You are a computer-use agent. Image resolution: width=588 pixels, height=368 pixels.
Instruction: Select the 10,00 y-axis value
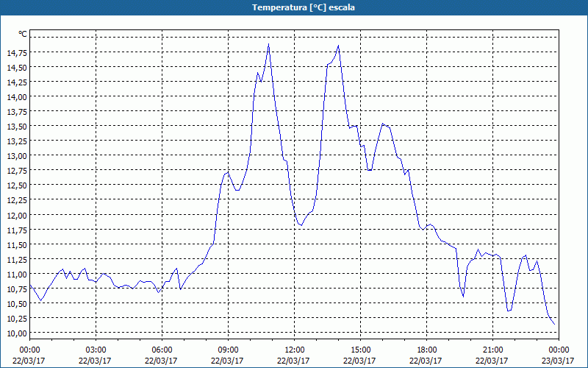(17, 333)
